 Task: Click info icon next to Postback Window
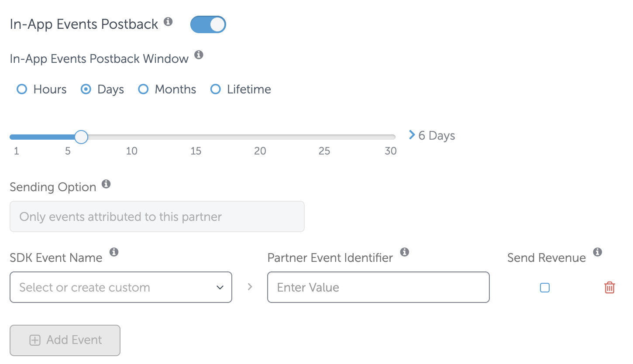click(x=199, y=55)
